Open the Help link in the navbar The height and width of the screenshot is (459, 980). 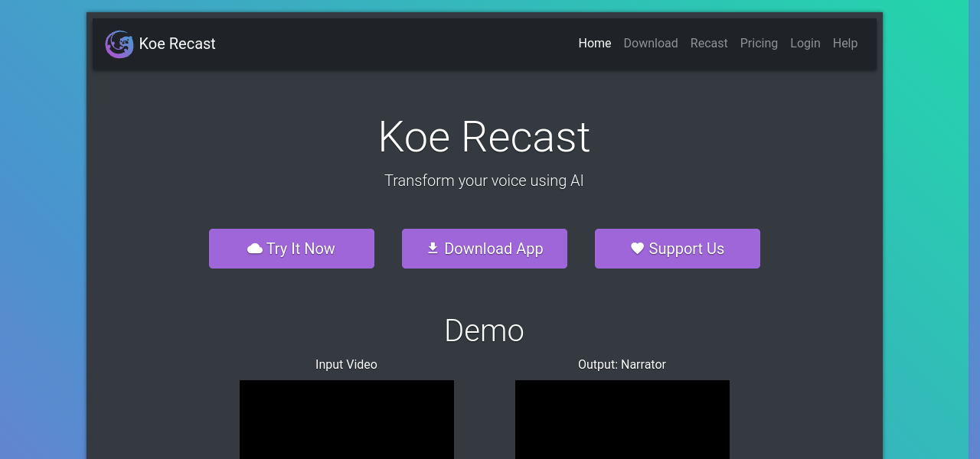[x=844, y=44]
